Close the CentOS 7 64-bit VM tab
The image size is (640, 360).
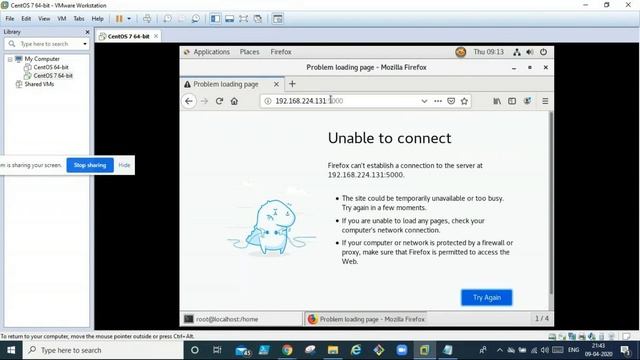(156, 36)
